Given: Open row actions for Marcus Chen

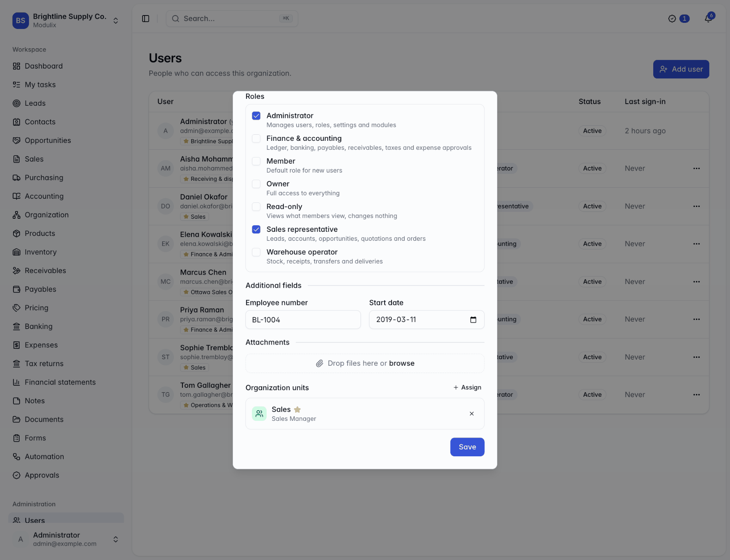Looking at the screenshot, I should pyautogui.click(x=697, y=282).
